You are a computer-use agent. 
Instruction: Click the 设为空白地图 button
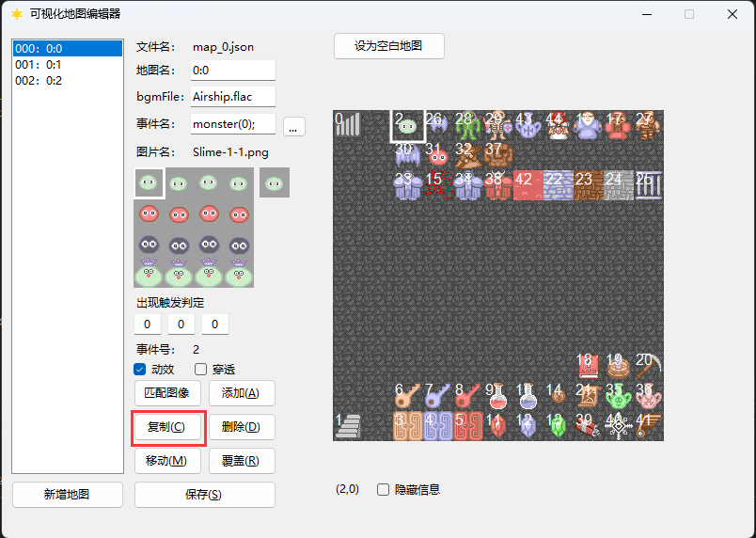388,46
